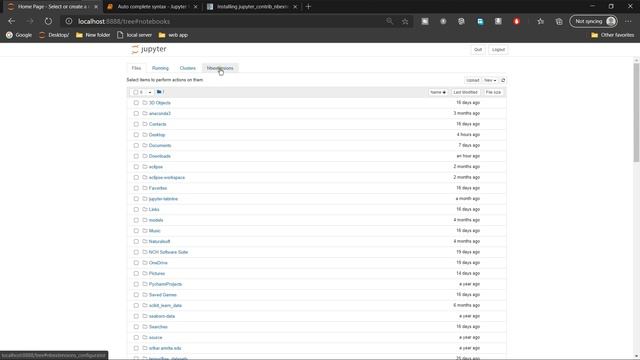This screenshot has height=360, width=640.
Task: Open the Links folder
Action: pyautogui.click(x=154, y=209)
